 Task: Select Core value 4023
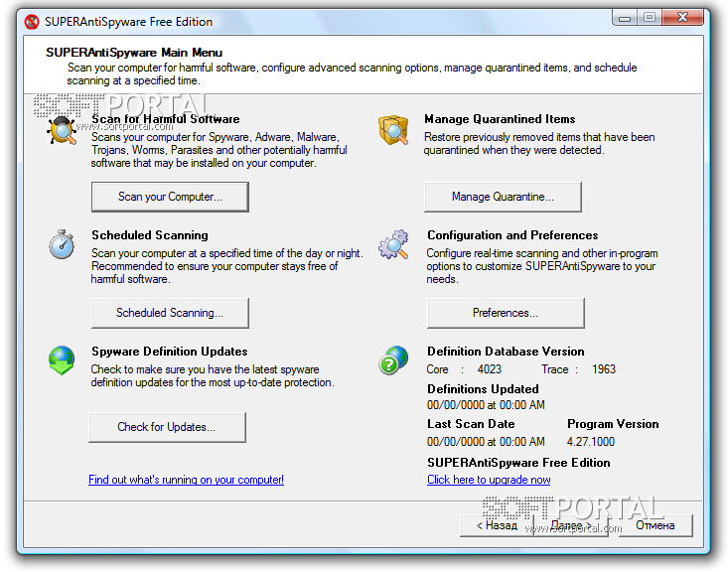point(490,369)
